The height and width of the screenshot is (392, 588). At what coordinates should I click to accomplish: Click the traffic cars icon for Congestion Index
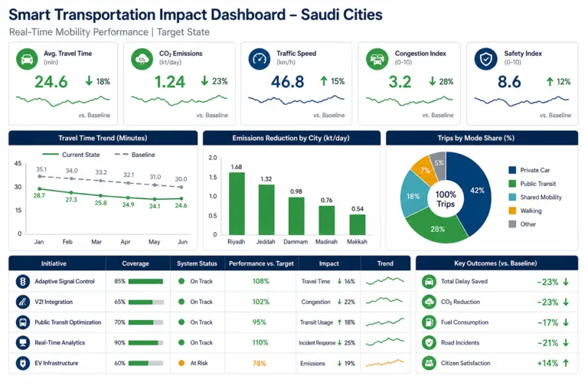click(377, 59)
